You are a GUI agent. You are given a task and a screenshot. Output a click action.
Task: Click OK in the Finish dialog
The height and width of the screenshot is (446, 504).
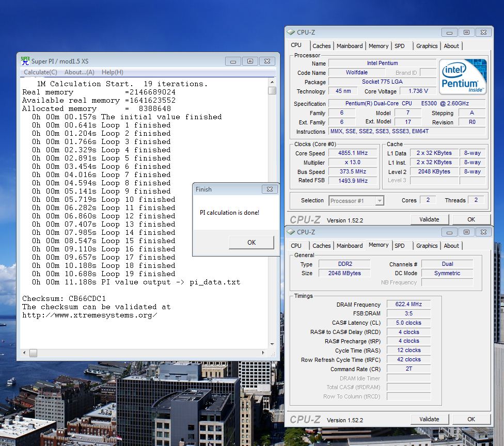click(251, 242)
